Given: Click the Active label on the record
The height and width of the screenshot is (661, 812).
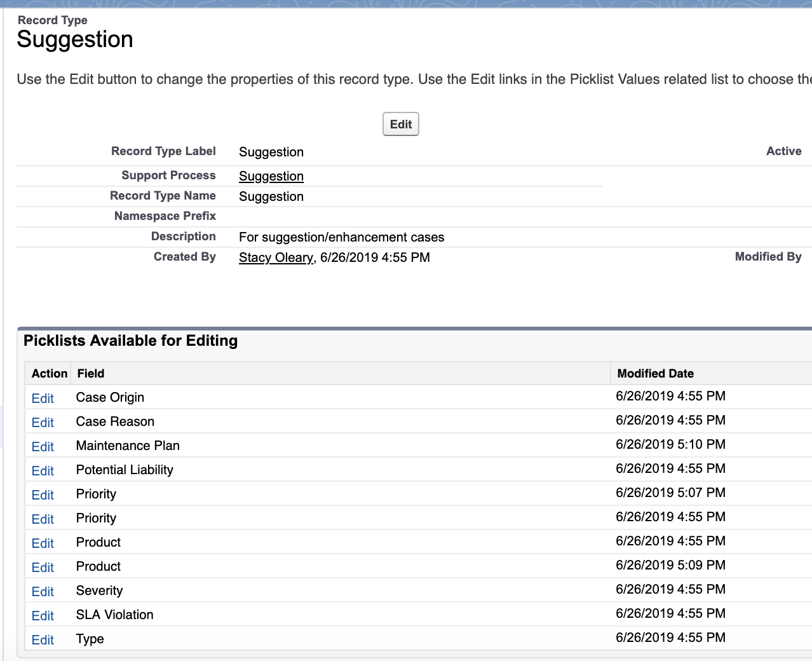Looking at the screenshot, I should [x=783, y=151].
